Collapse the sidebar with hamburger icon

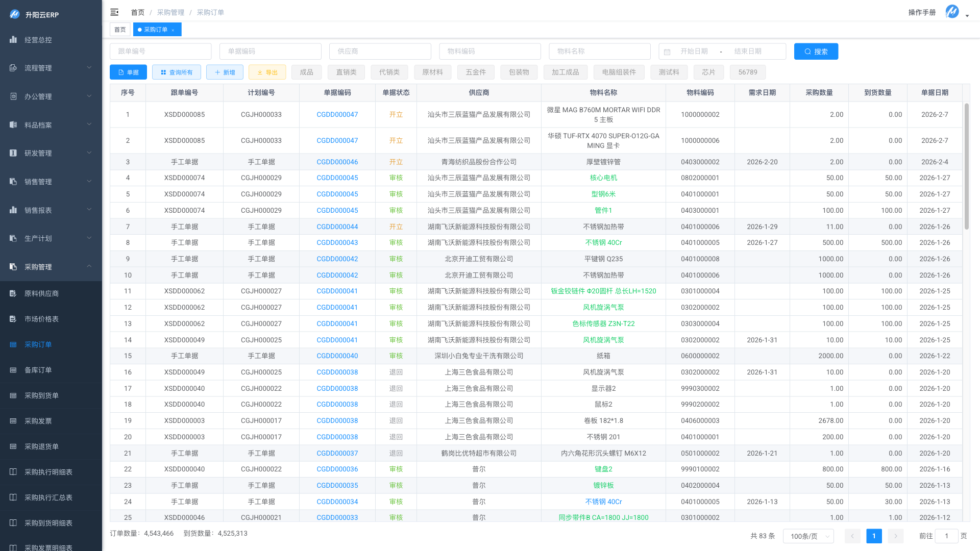[114, 12]
